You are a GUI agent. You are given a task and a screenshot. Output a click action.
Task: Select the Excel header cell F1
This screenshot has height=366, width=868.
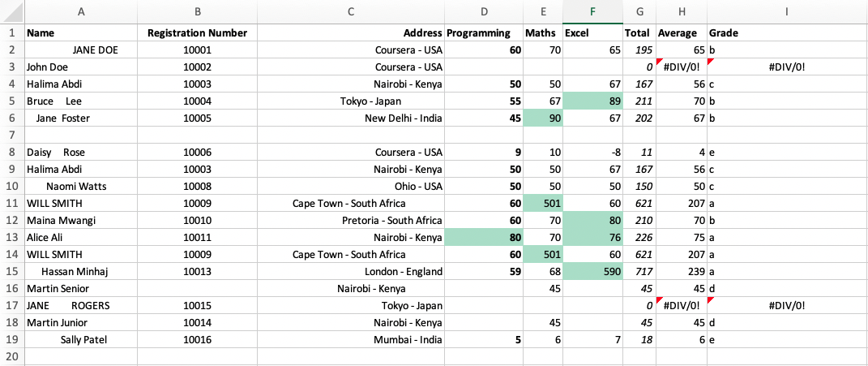pyautogui.click(x=592, y=33)
